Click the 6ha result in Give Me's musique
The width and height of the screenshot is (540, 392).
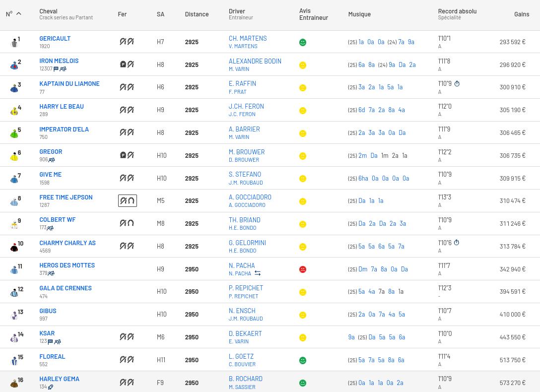(363, 178)
